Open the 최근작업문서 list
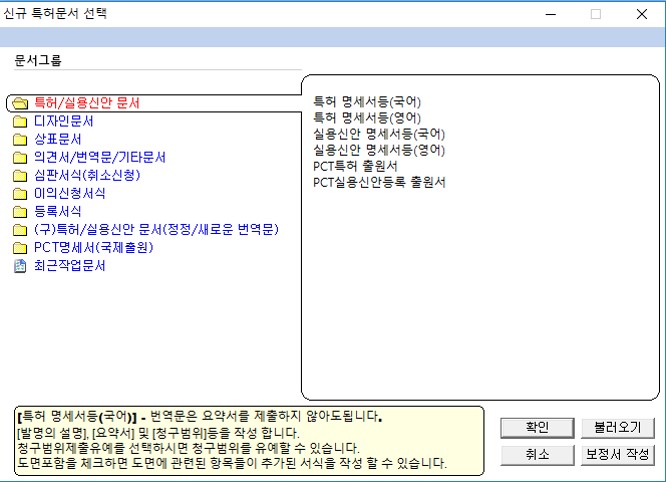Viewport: 666px width, 482px height. coord(70,265)
